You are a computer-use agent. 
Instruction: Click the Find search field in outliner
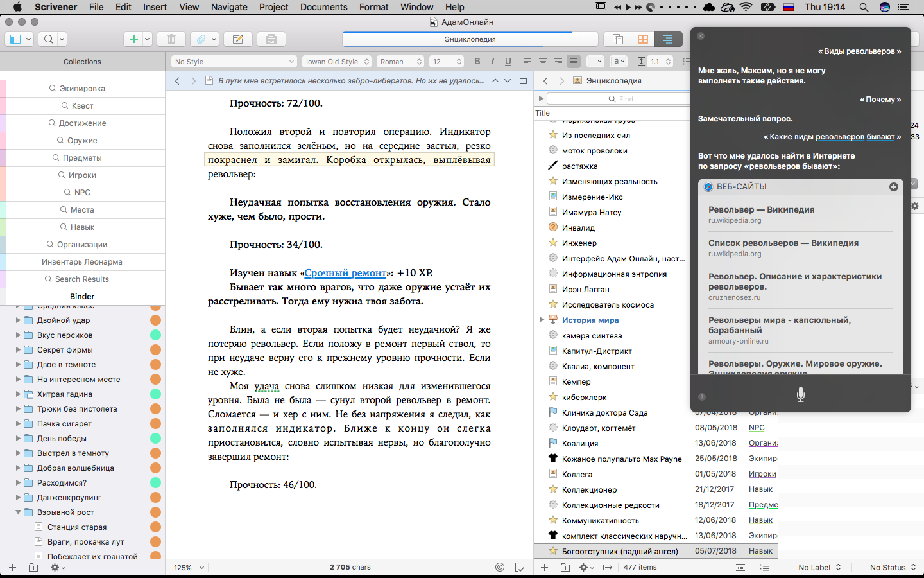coord(619,99)
